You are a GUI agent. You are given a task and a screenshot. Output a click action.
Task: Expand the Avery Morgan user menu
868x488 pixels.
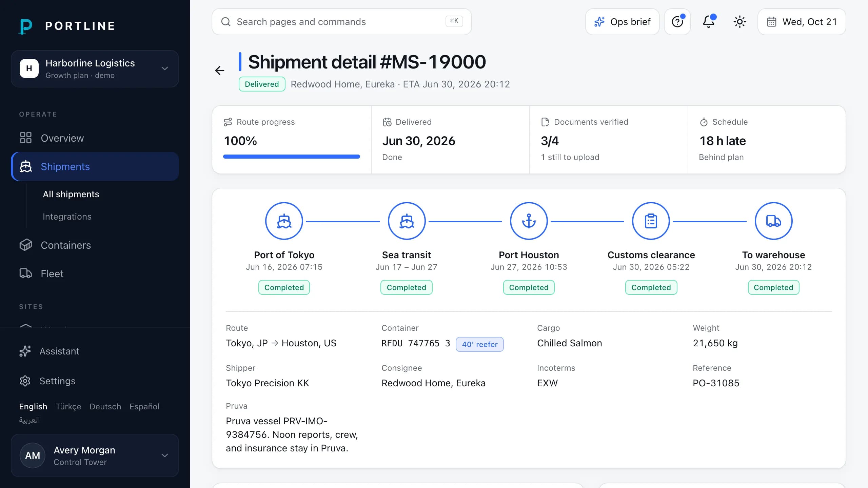[x=95, y=455]
